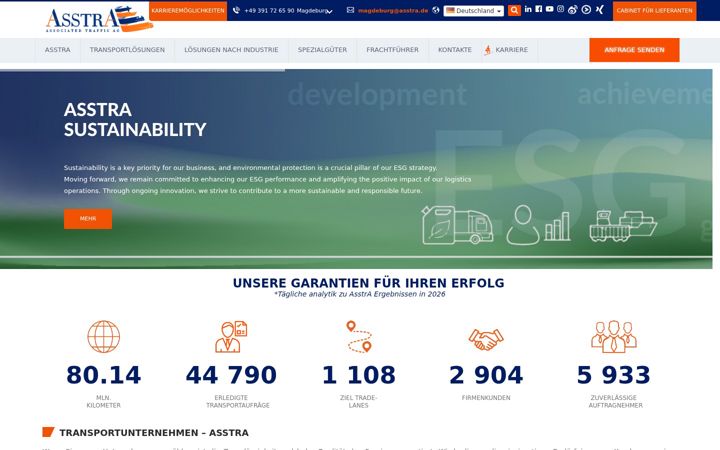Click the eco fuel truck banner icon

click(457, 225)
